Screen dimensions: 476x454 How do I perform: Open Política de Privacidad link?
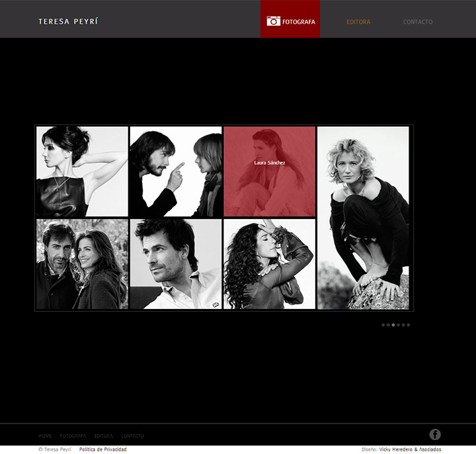point(102,449)
